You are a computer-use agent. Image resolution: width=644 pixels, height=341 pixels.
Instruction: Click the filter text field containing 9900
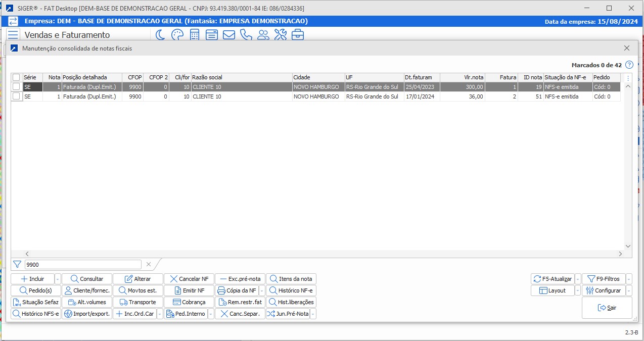click(x=83, y=264)
